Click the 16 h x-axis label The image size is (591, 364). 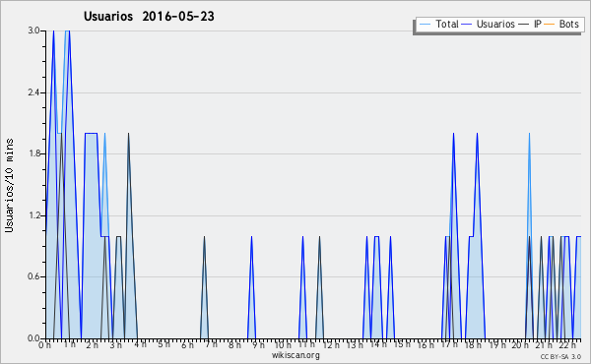pyautogui.click(x=426, y=344)
